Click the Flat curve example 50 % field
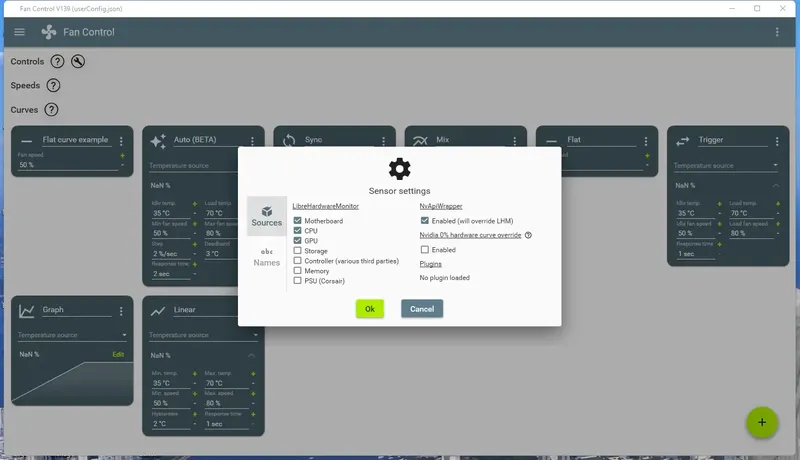800x460 pixels. pyautogui.click(x=68, y=165)
